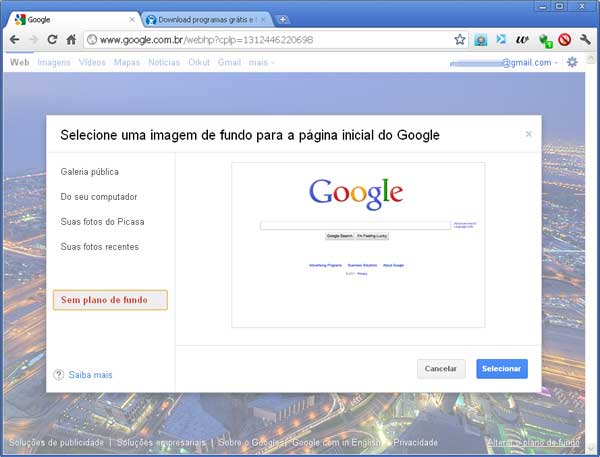Viewport: 600px width, 457px height.
Task: Select 'Galeria pública' in the sidebar
Action: point(89,172)
